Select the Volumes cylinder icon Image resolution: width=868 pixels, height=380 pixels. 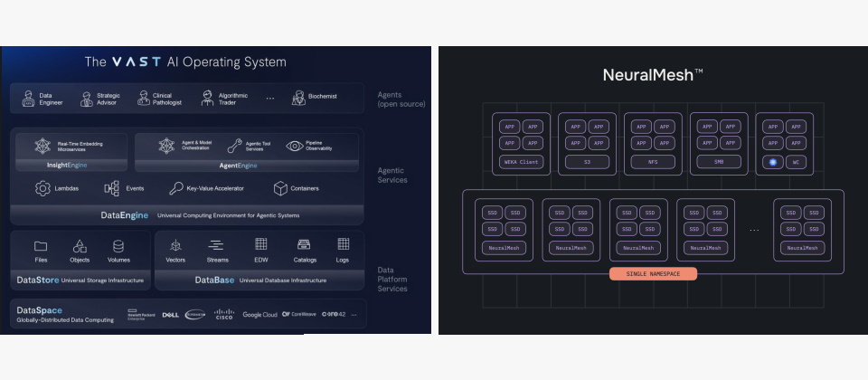(x=119, y=245)
